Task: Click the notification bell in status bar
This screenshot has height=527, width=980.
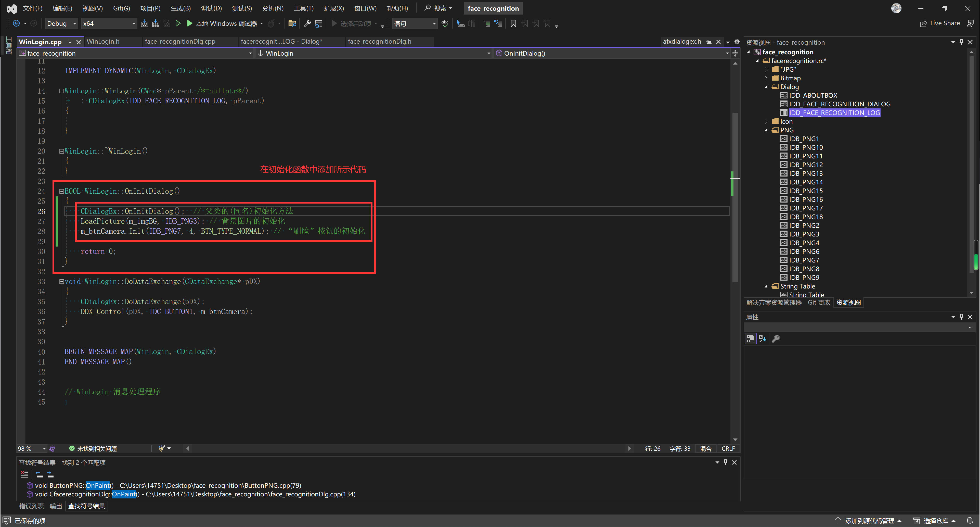Action: [970, 521]
